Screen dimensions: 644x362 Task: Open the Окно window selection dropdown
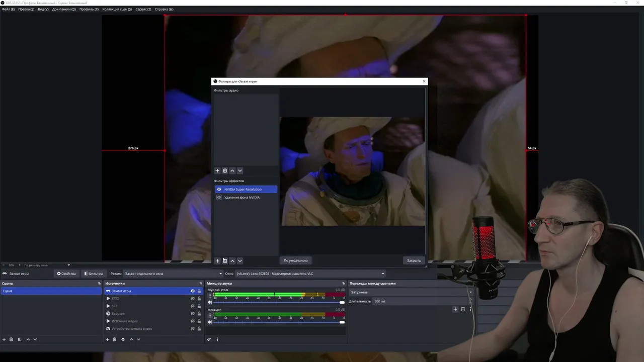[310, 274]
